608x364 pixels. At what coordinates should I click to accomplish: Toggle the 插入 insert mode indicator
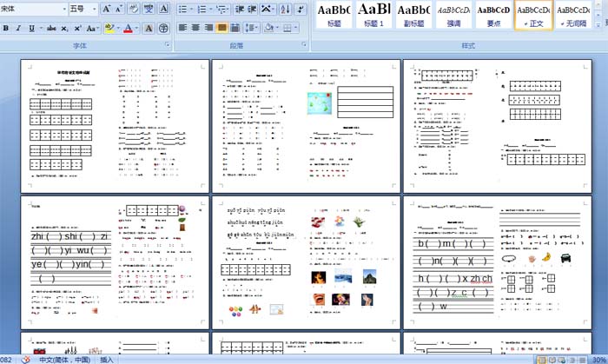tap(107, 360)
